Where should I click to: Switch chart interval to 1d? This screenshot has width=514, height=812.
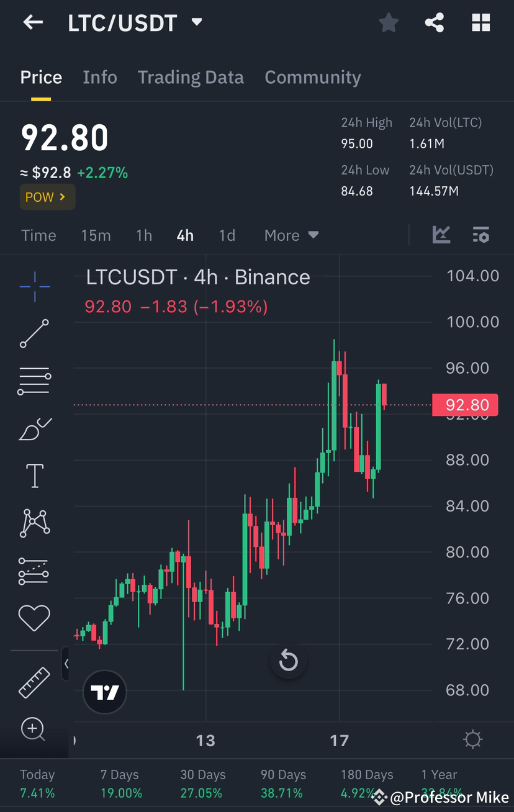(227, 235)
